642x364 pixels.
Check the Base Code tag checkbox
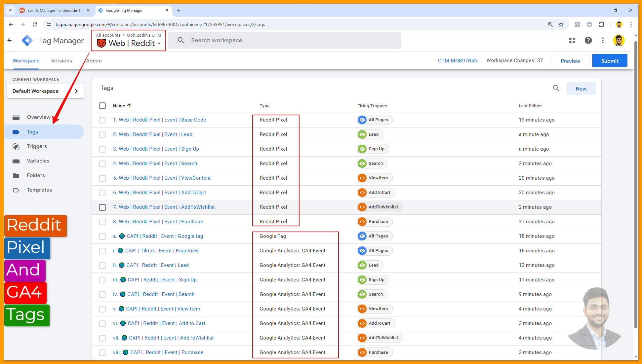(x=102, y=120)
